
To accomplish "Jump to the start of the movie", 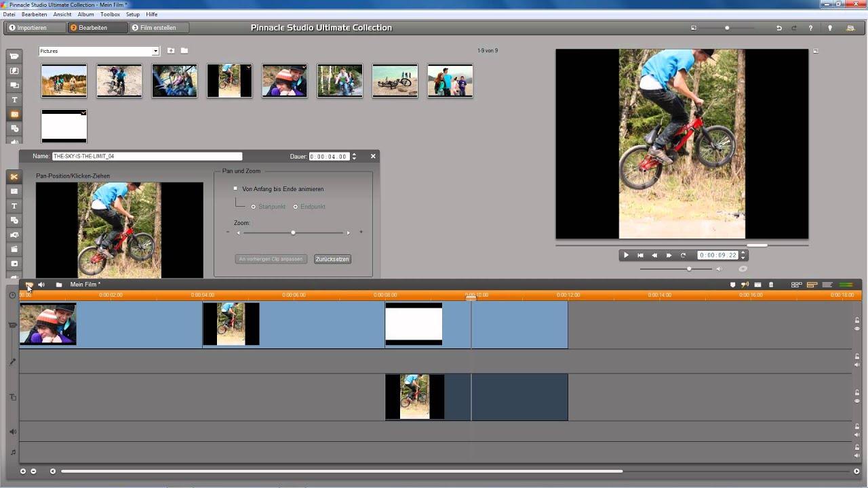I will coord(640,256).
